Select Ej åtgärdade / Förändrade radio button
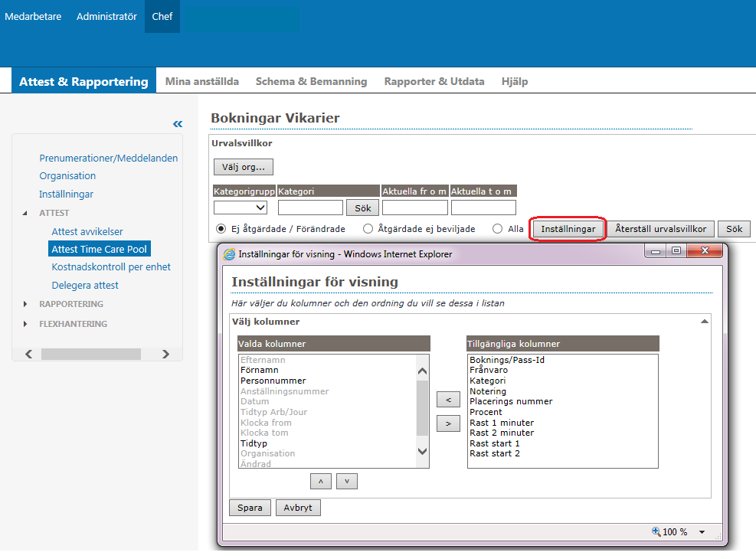The width and height of the screenshot is (756, 559). point(221,228)
